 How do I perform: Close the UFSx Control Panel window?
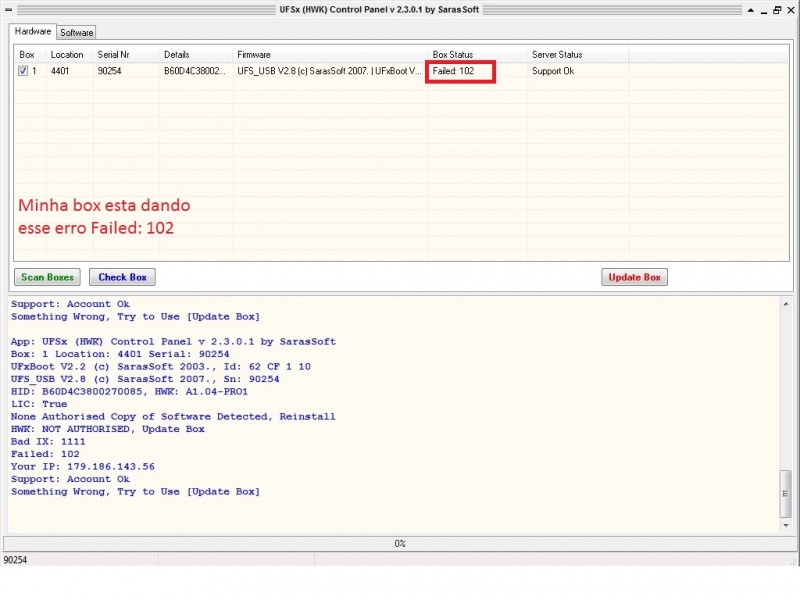791,10
